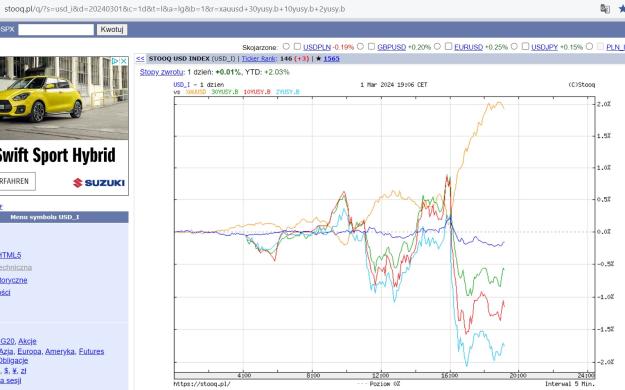
Task: Click the 1565 favorites count link
Action: tap(331, 59)
